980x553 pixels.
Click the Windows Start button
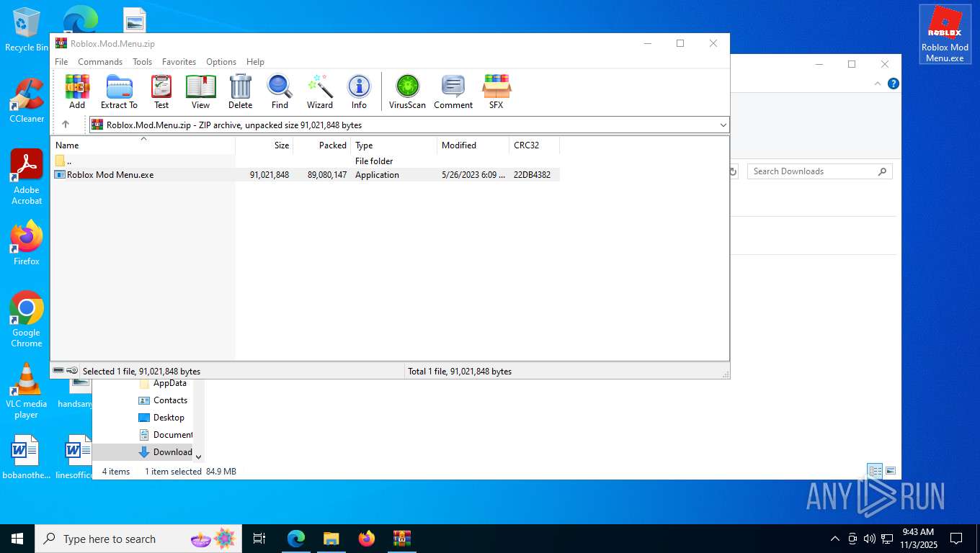pyautogui.click(x=17, y=539)
